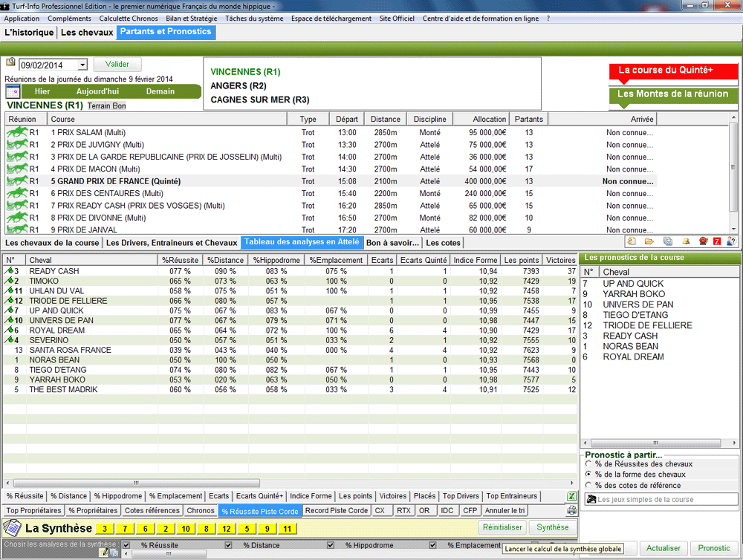743x560 pixels.
Task: Click the printer icon near Annuler le tri
Action: (x=571, y=510)
